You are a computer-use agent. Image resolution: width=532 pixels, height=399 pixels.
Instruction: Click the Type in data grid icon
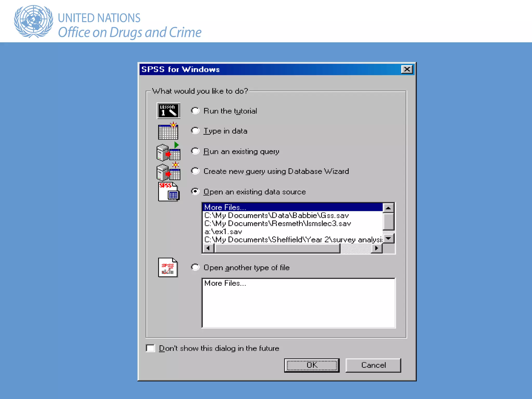point(168,131)
